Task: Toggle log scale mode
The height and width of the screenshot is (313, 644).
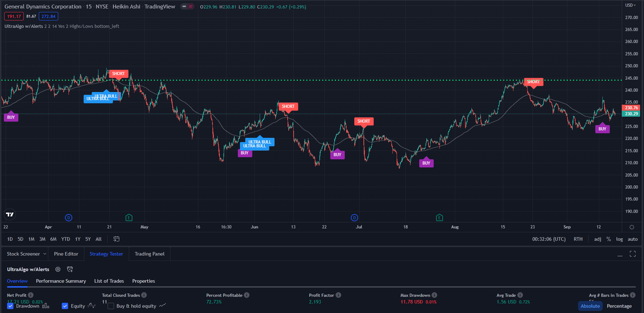Action: coord(620,239)
